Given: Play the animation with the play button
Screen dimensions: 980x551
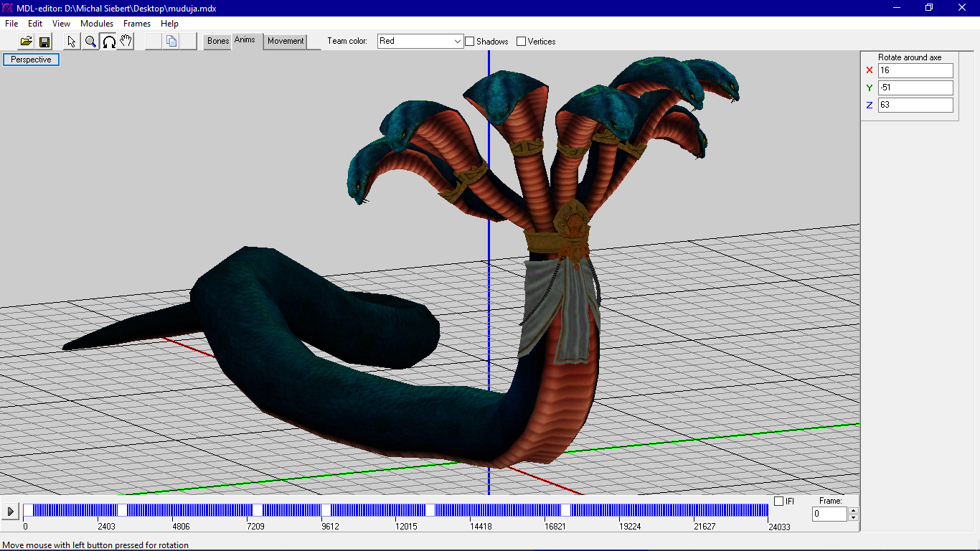Looking at the screenshot, I should 10,512.
